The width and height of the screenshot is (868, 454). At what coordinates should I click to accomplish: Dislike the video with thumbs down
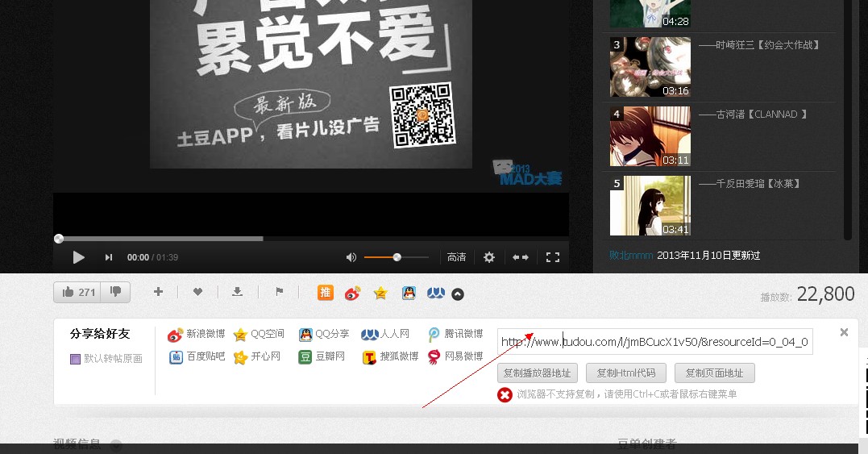pyautogui.click(x=116, y=292)
